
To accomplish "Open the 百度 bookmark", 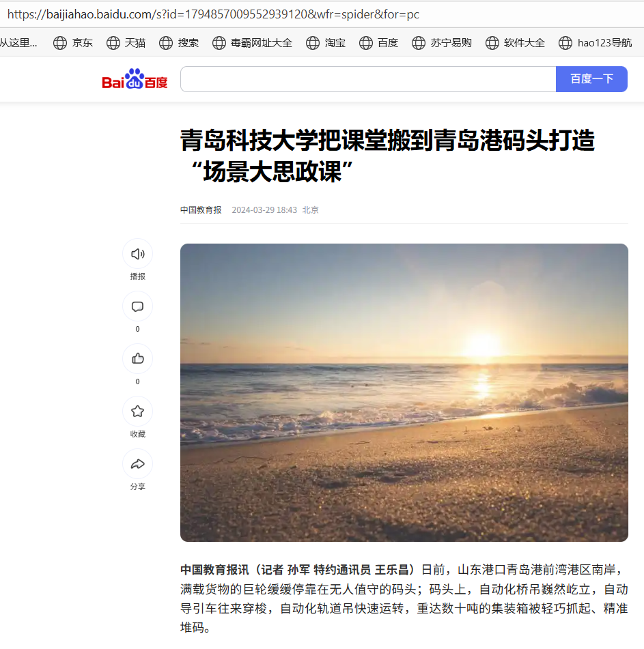I will [x=378, y=42].
